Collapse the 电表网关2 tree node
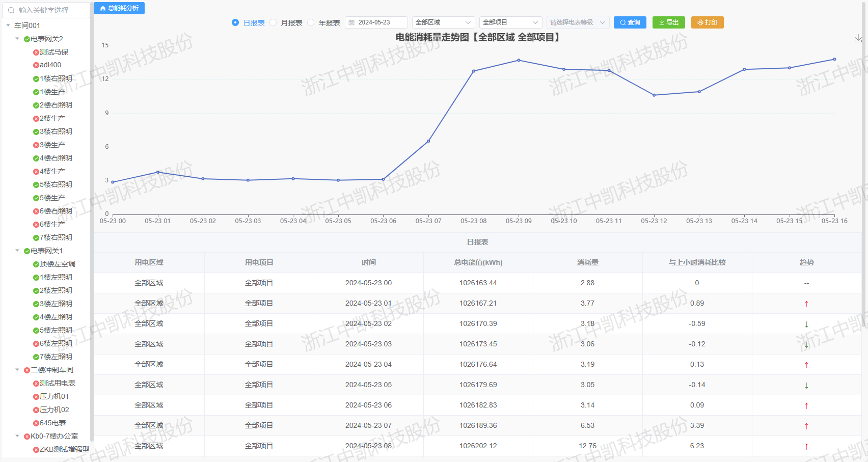The height and width of the screenshot is (462, 868). pos(17,39)
